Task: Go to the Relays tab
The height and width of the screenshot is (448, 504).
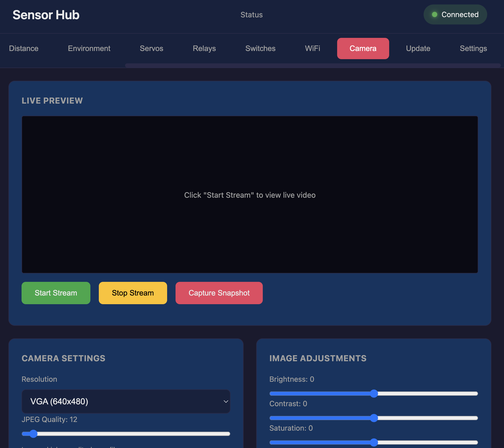Action: (x=204, y=48)
